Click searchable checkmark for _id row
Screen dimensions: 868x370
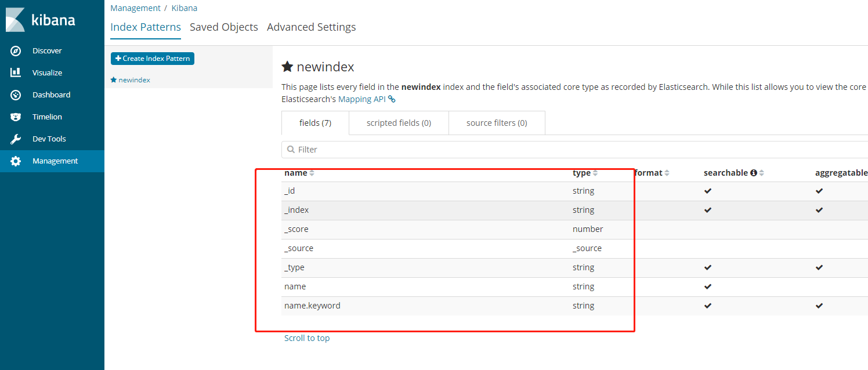pyautogui.click(x=708, y=191)
